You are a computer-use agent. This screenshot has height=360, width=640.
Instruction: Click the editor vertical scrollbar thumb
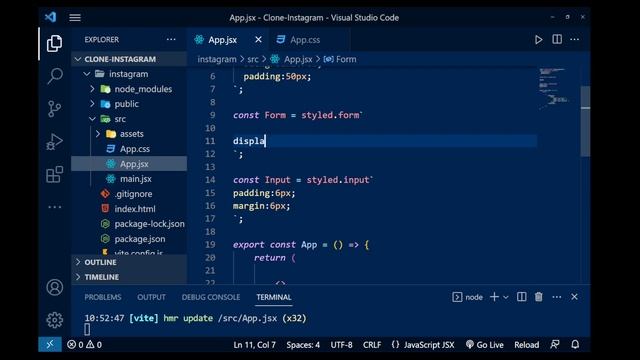click(x=585, y=121)
